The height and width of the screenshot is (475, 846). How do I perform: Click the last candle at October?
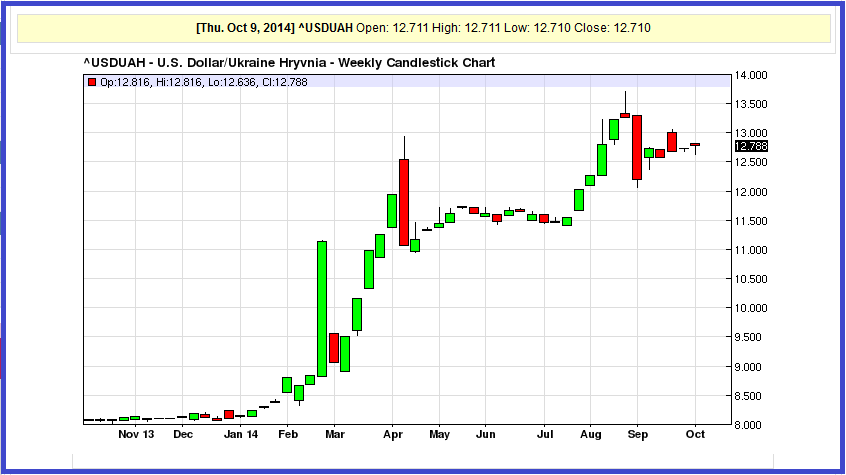pos(695,144)
